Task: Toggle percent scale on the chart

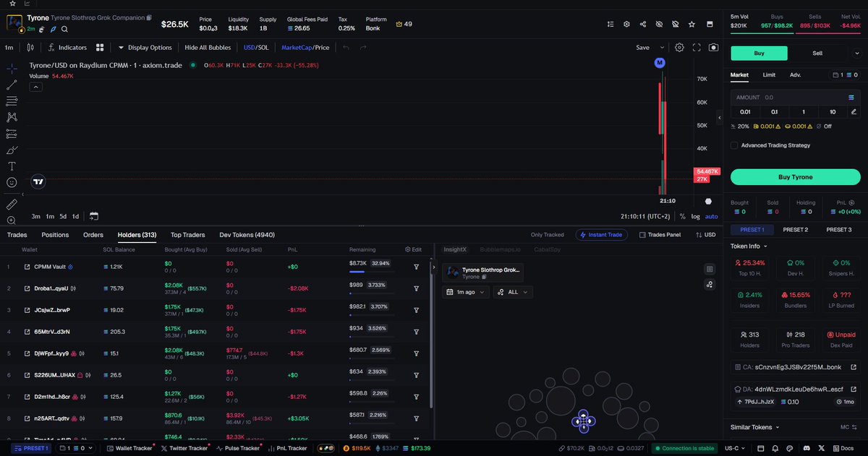Action: [x=682, y=216]
